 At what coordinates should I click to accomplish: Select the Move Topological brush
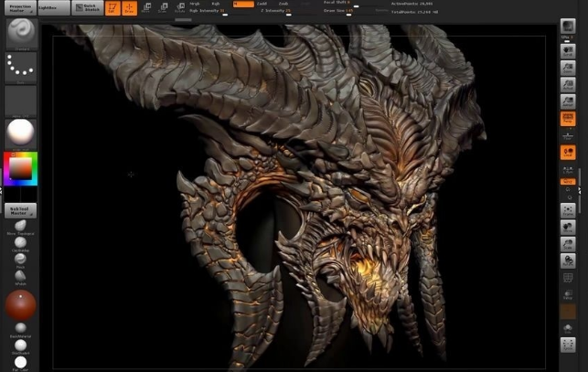21,228
